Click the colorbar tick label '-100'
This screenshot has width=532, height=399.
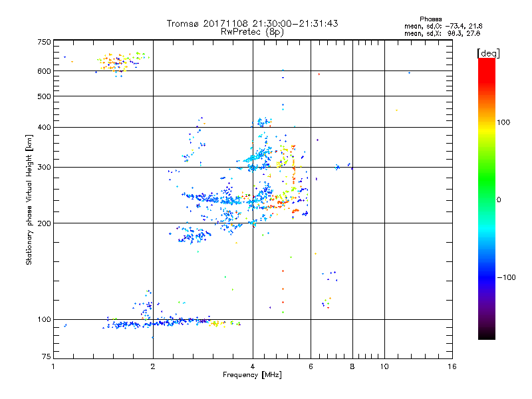pos(506,277)
